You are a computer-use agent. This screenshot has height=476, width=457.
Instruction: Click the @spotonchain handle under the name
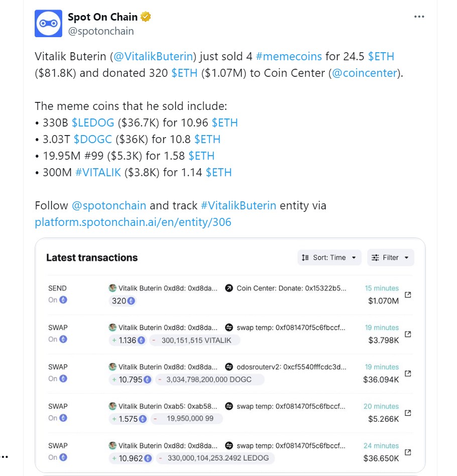coord(100,31)
